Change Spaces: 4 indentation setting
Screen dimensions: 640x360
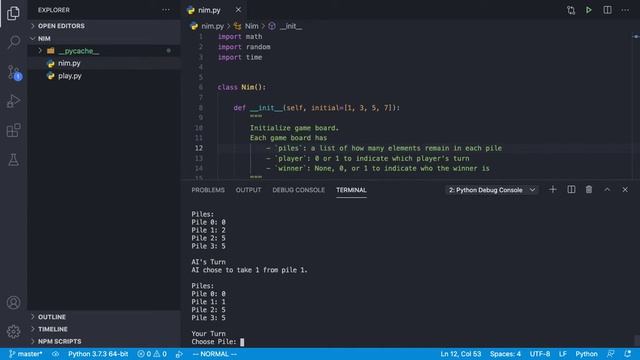pyautogui.click(x=505, y=354)
